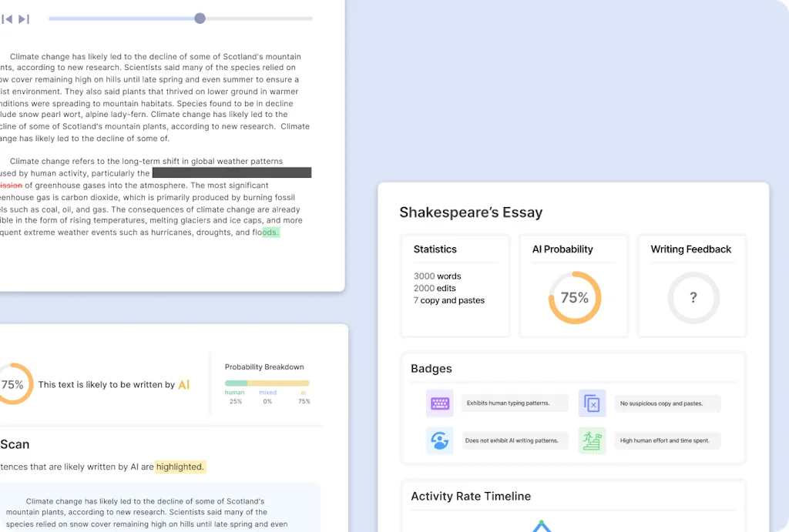Viewport: 789px width, 532px height.
Task: Click the keyboard badge for human typing patterns
Action: click(439, 403)
